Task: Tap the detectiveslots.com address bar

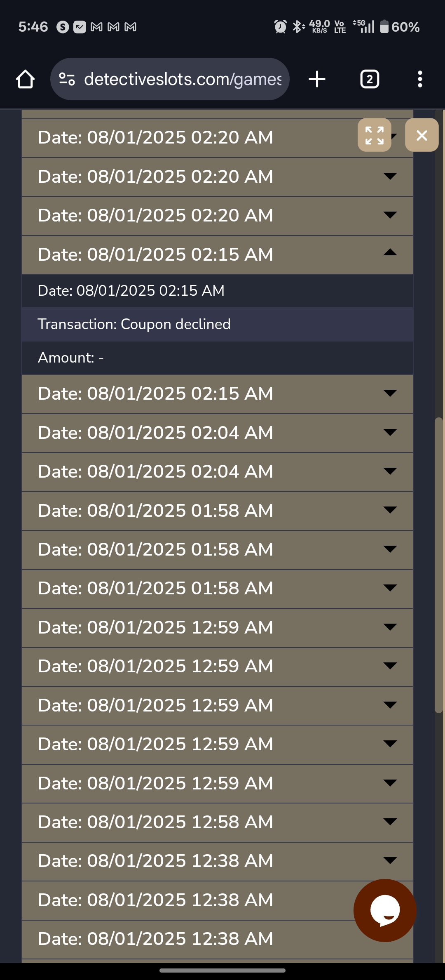Action: (x=182, y=79)
